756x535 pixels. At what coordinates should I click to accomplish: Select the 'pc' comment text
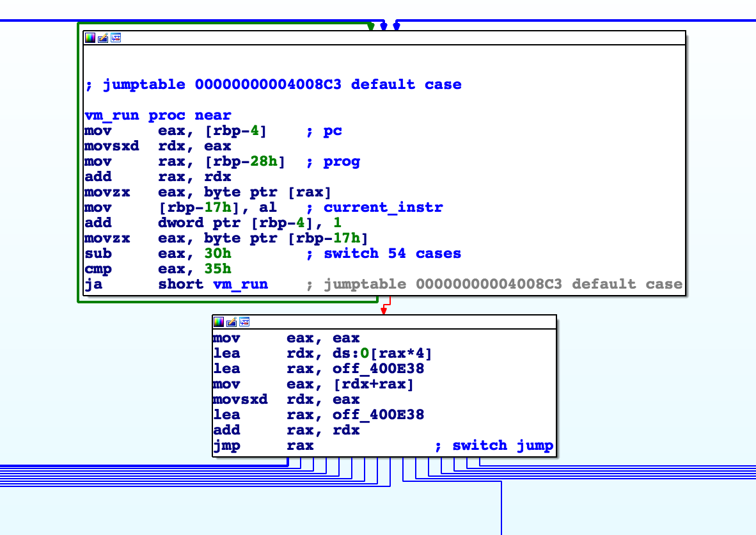[333, 131]
